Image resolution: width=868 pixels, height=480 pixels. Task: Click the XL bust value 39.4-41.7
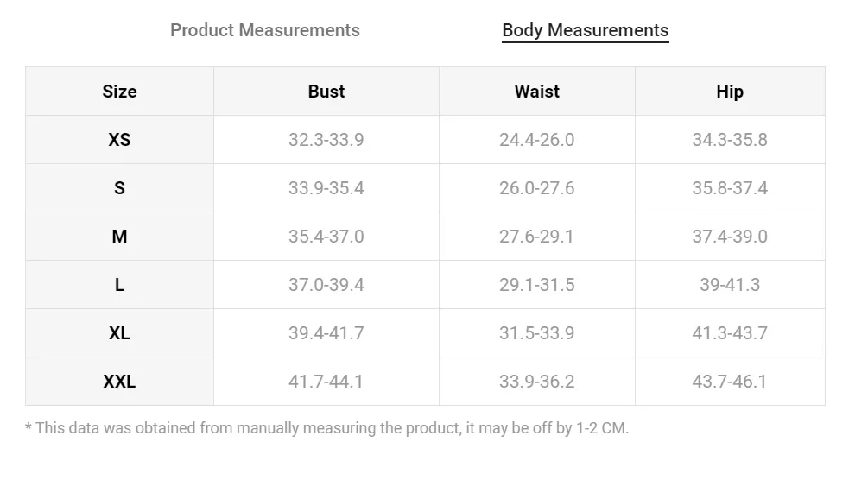[326, 332]
